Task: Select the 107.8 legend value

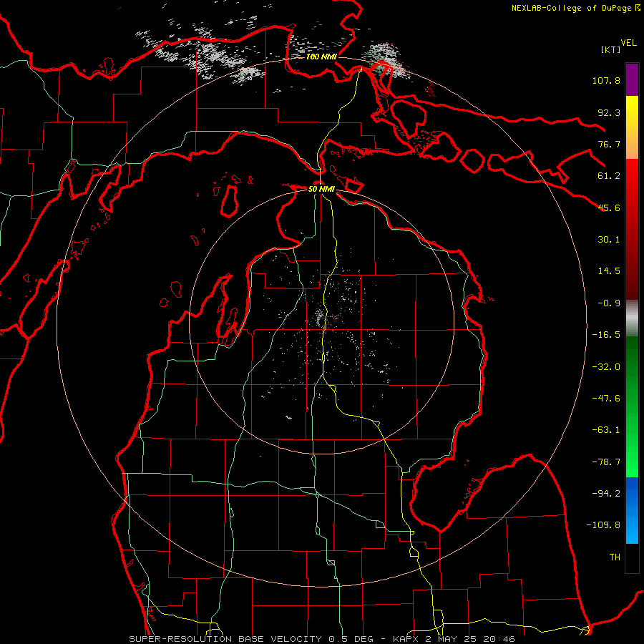Action: coord(606,80)
